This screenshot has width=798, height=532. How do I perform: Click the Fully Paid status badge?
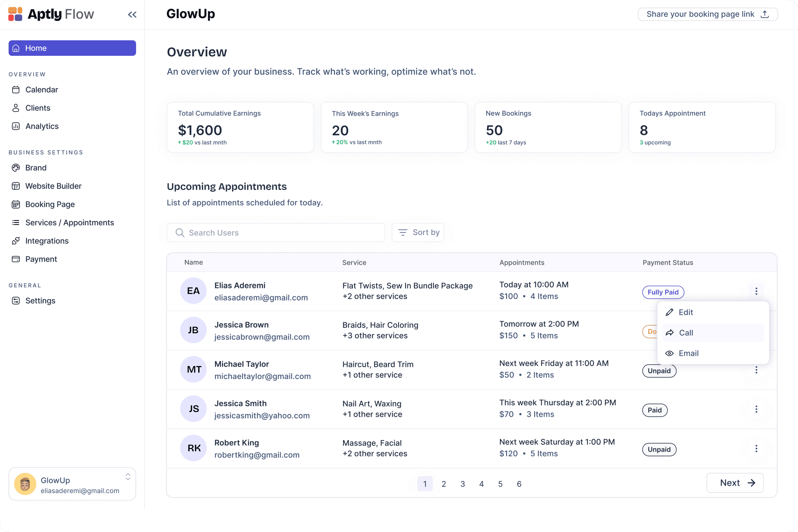(x=663, y=292)
